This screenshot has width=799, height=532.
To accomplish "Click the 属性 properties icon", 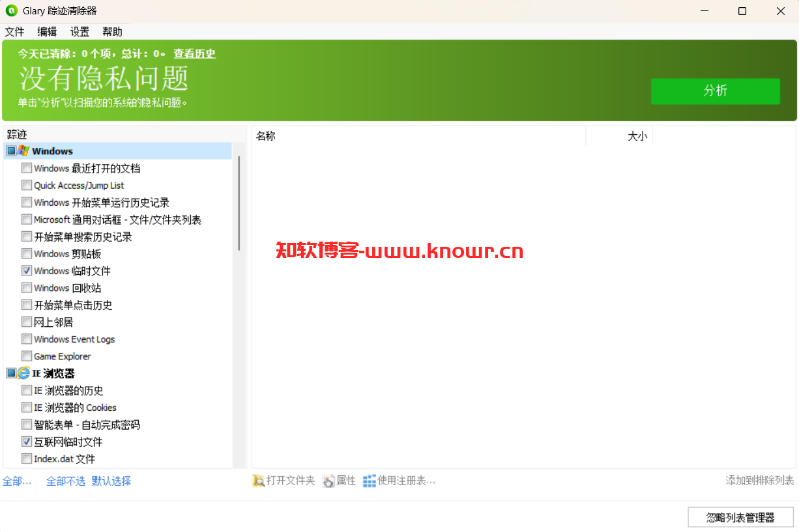I will [328, 481].
